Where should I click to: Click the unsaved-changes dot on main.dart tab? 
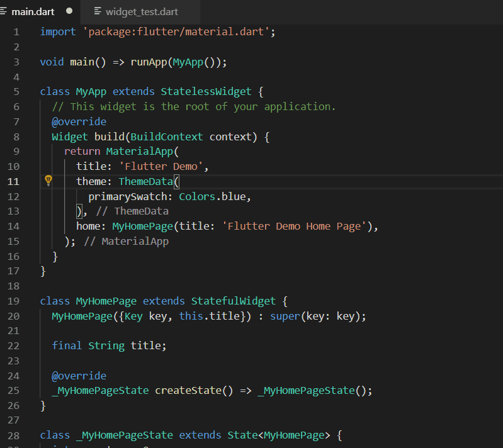69,11
